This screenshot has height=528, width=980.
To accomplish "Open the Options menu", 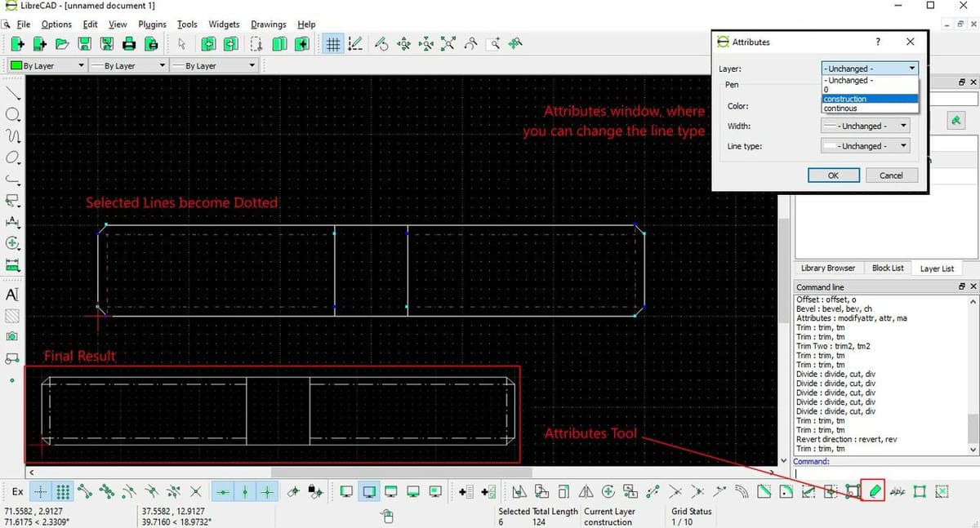I will [56, 24].
